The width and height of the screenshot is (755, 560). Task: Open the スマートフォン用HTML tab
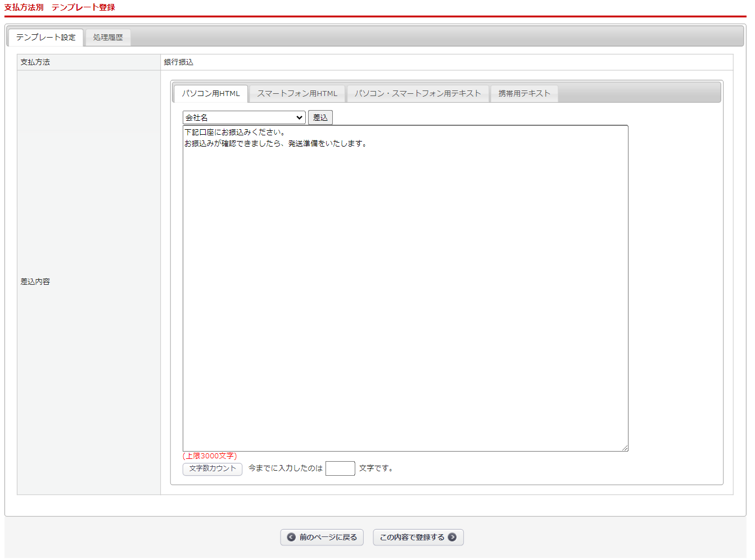[297, 94]
